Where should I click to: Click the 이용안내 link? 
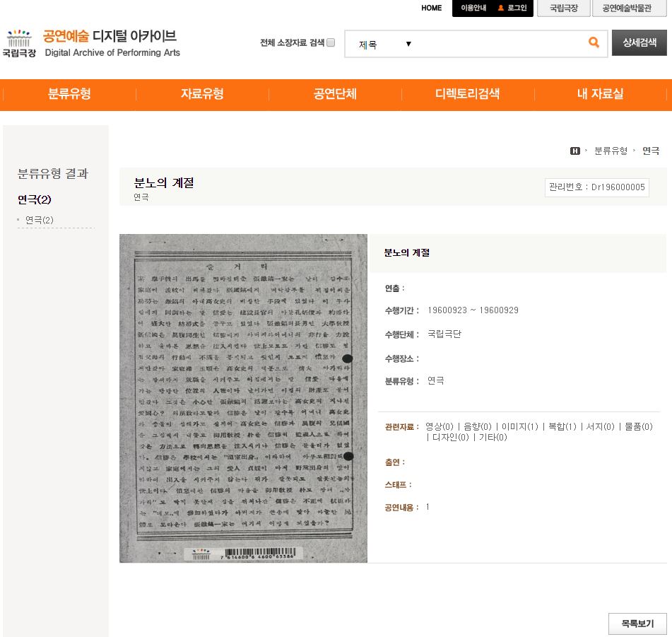(473, 8)
